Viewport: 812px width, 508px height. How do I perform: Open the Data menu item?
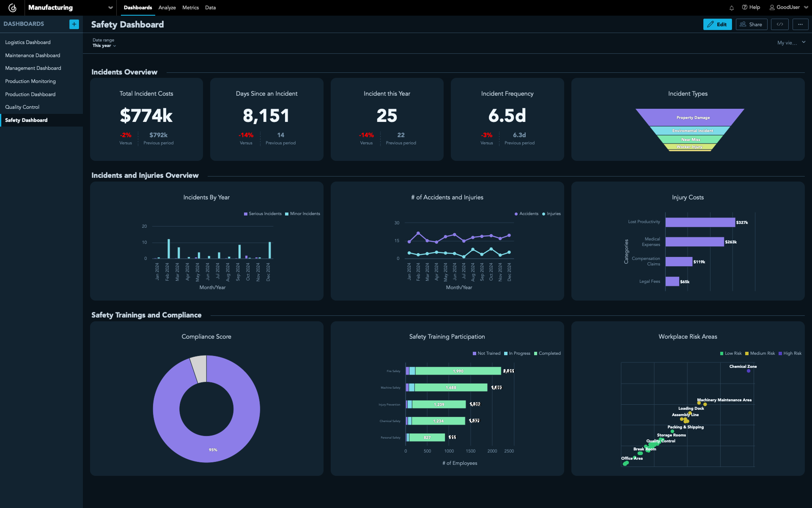pos(210,8)
